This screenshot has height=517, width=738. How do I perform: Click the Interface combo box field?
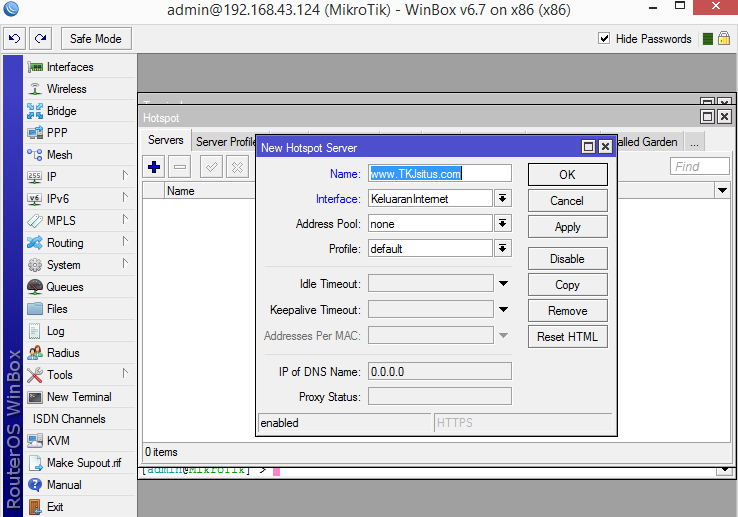(431, 199)
